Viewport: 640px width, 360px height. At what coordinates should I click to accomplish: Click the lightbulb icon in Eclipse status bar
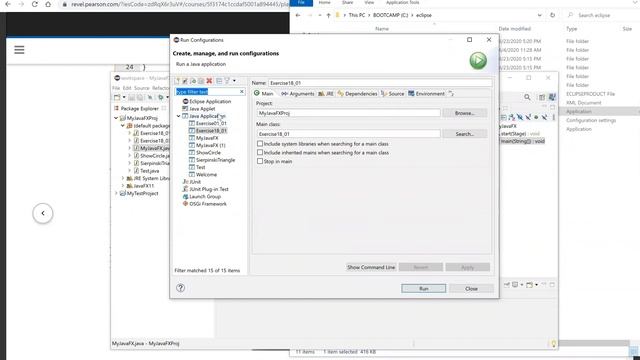[x=553, y=344]
